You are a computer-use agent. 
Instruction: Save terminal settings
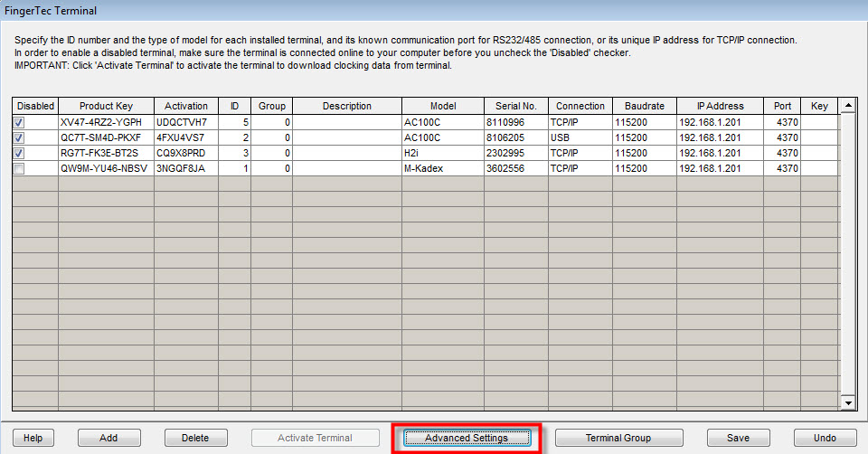(738, 438)
